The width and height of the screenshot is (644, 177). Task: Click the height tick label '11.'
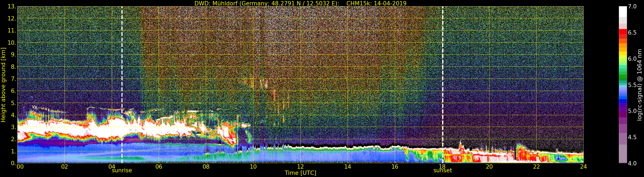pos(12,31)
